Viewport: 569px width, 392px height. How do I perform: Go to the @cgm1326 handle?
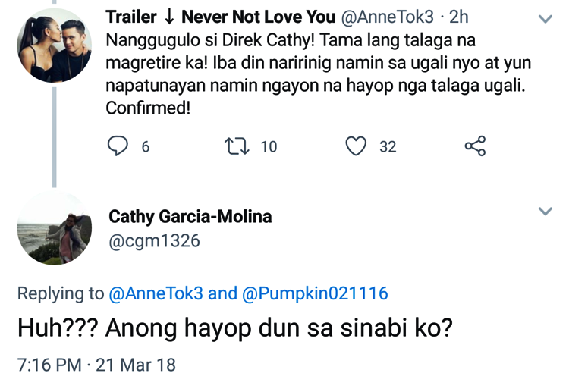pos(155,240)
